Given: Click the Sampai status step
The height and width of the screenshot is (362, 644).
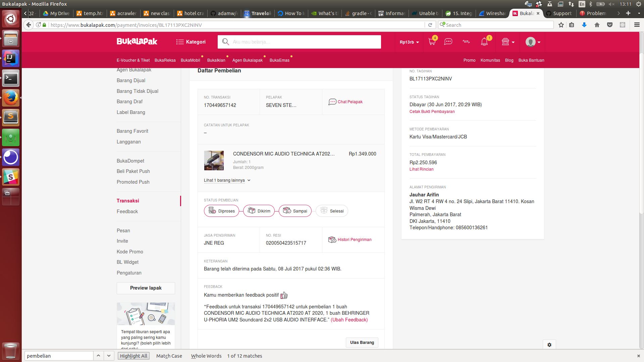Looking at the screenshot, I should coord(295,211).
